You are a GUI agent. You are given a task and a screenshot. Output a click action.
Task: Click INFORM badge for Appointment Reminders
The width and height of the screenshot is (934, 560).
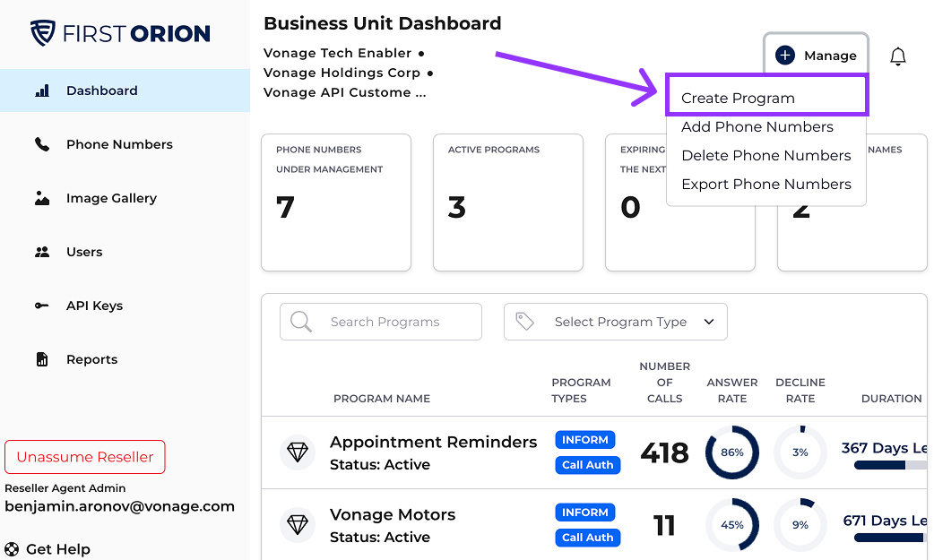click(585, 440)
